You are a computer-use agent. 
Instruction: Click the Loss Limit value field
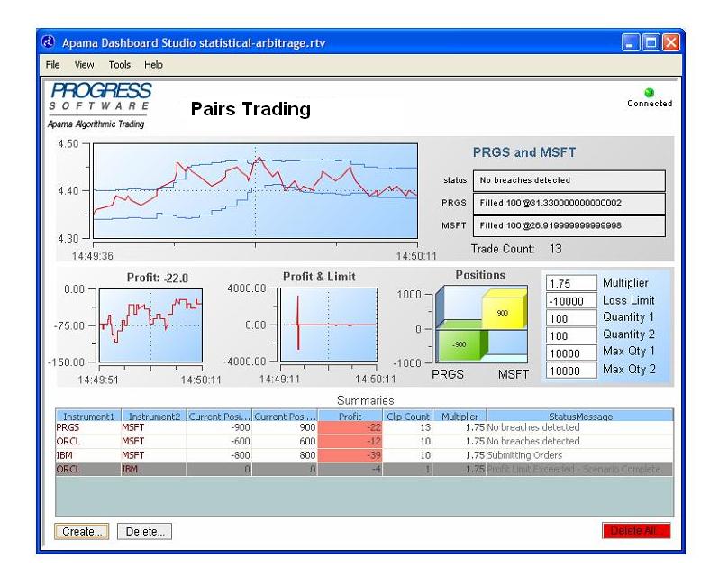point(571,301)
